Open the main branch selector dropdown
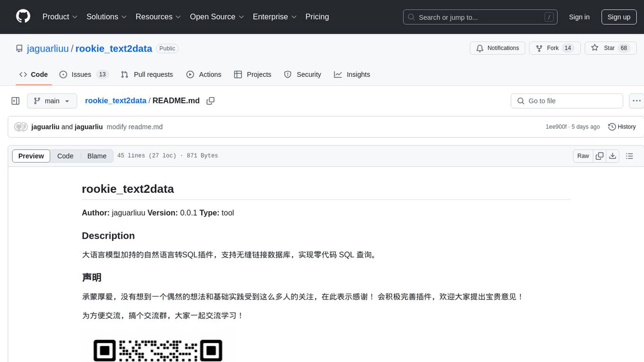The image size is (644, 362). pyautogui.click(x=52, y=101)
